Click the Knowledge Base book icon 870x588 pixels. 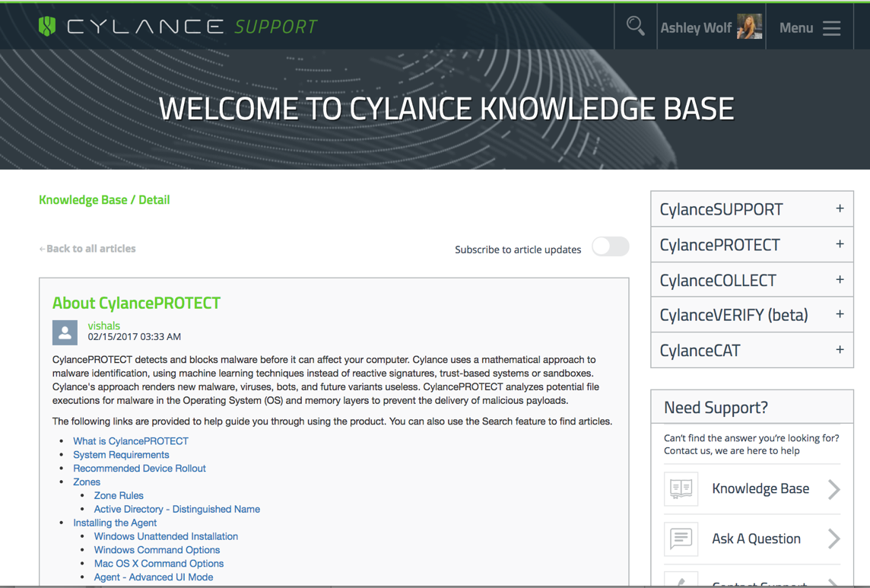681,488
